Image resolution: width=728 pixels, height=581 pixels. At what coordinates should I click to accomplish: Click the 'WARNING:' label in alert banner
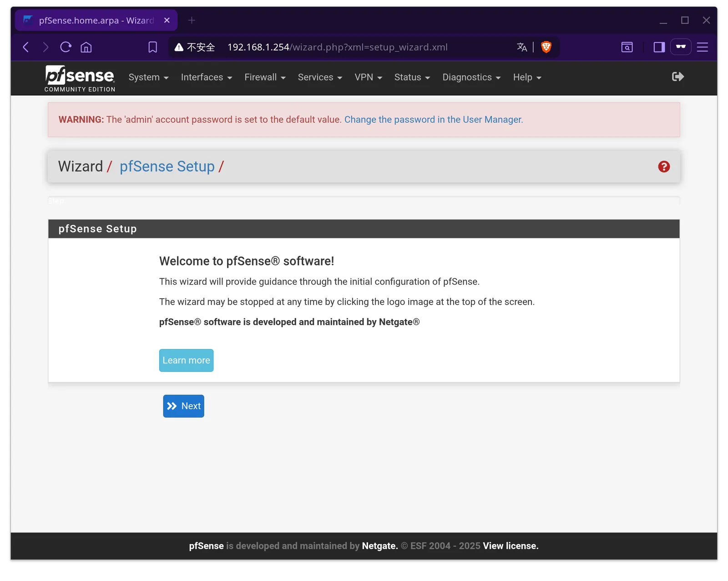(81, 120)
